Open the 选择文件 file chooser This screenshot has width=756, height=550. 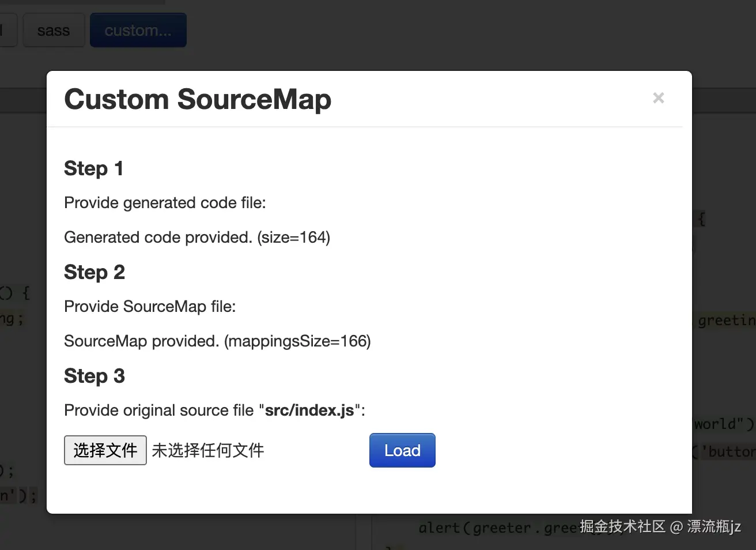click(105, 450)
